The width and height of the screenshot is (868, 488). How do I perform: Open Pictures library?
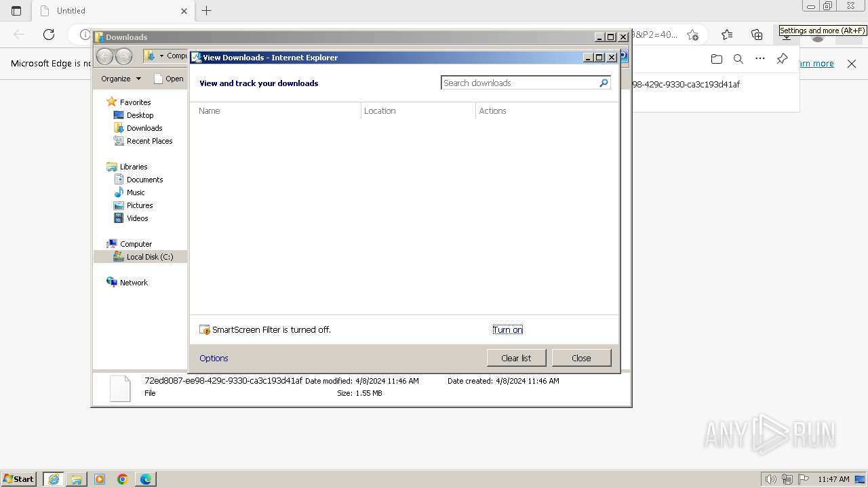[x=140, y=205]
